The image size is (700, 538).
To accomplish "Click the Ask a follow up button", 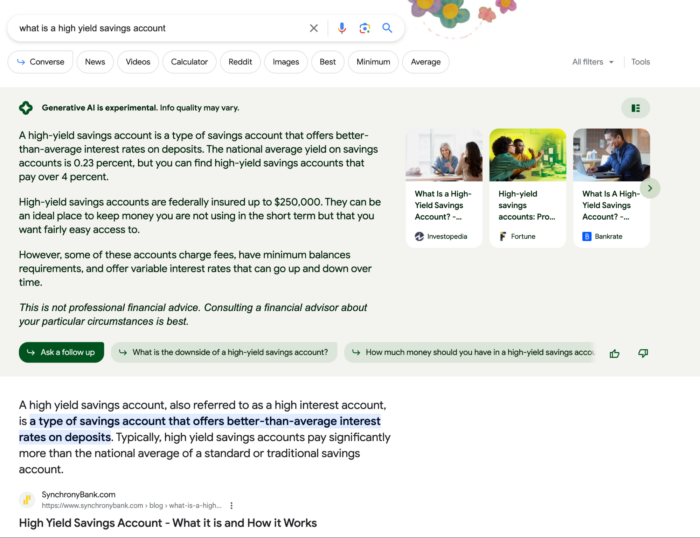I will [61, 352].
